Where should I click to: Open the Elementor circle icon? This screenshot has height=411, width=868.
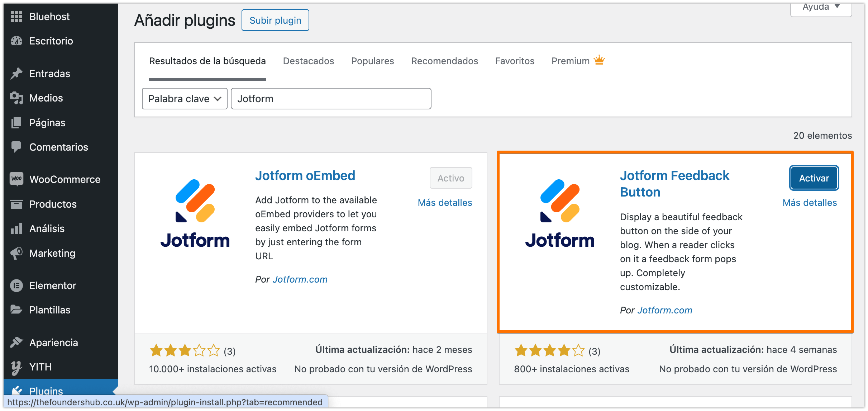[16, 285]
